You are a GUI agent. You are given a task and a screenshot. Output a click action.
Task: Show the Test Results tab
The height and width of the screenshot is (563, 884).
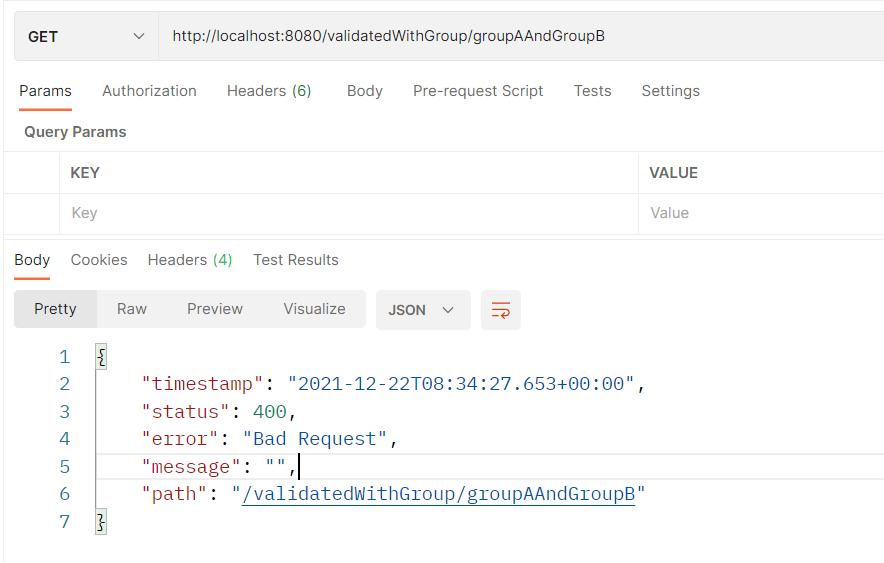click(x=295, y=260)
